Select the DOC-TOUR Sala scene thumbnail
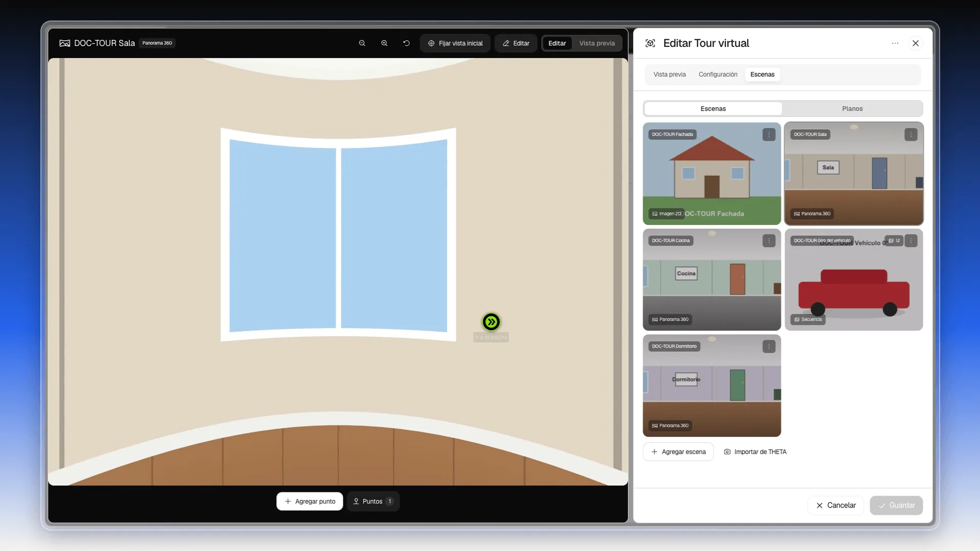 pyautogui.click(x=854, y=173)
